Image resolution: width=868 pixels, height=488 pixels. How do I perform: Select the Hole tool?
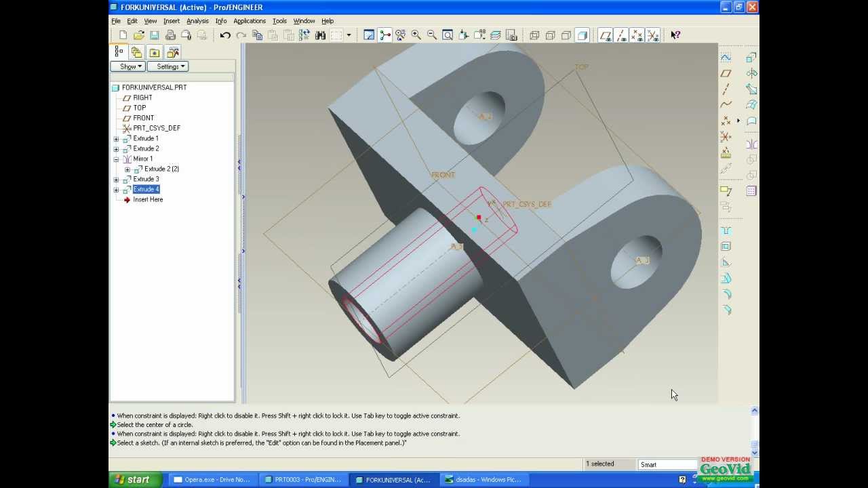(726, 230)
